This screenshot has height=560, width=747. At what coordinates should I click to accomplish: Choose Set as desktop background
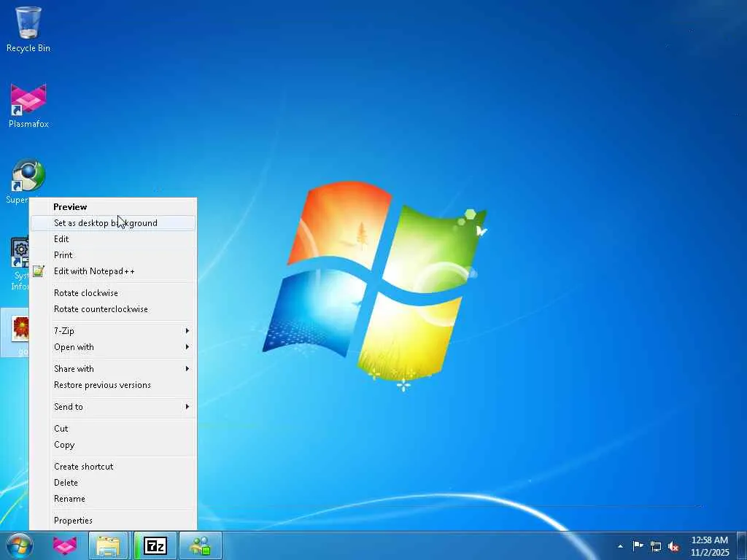(113, 223)
